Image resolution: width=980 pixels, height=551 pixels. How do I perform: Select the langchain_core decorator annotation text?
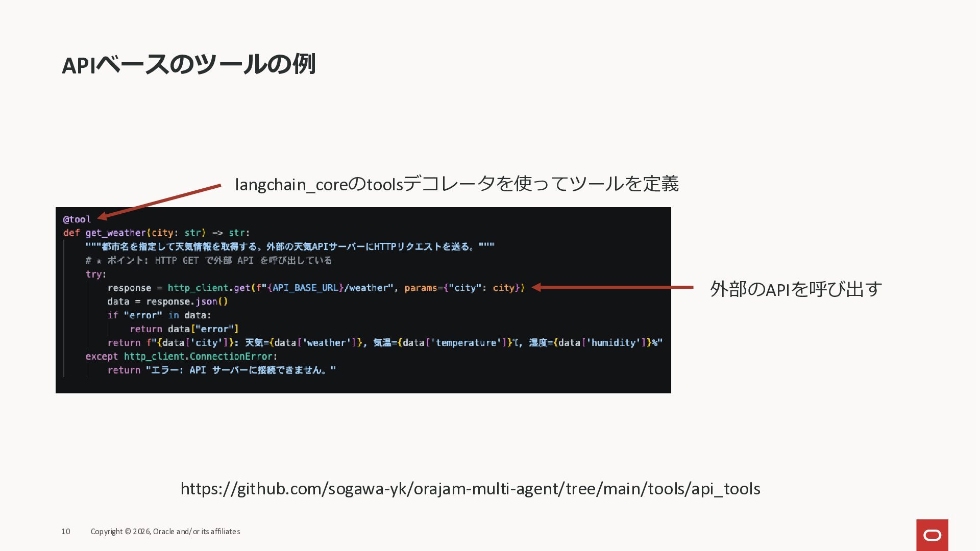point(456,184)
